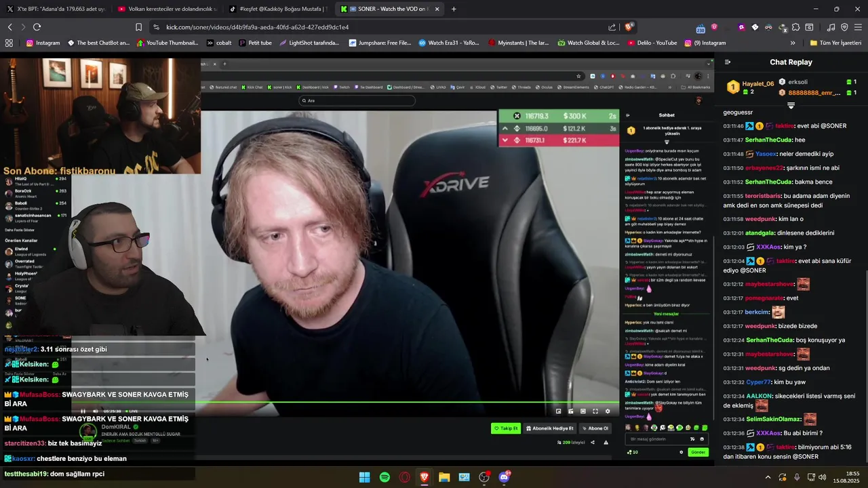Click the Abonelik Hediye Et button

[x=550, y=428]
